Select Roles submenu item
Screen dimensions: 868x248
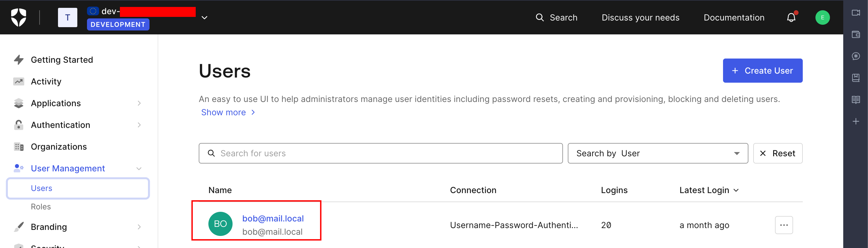pyautogui.click(x=41, y=206)
